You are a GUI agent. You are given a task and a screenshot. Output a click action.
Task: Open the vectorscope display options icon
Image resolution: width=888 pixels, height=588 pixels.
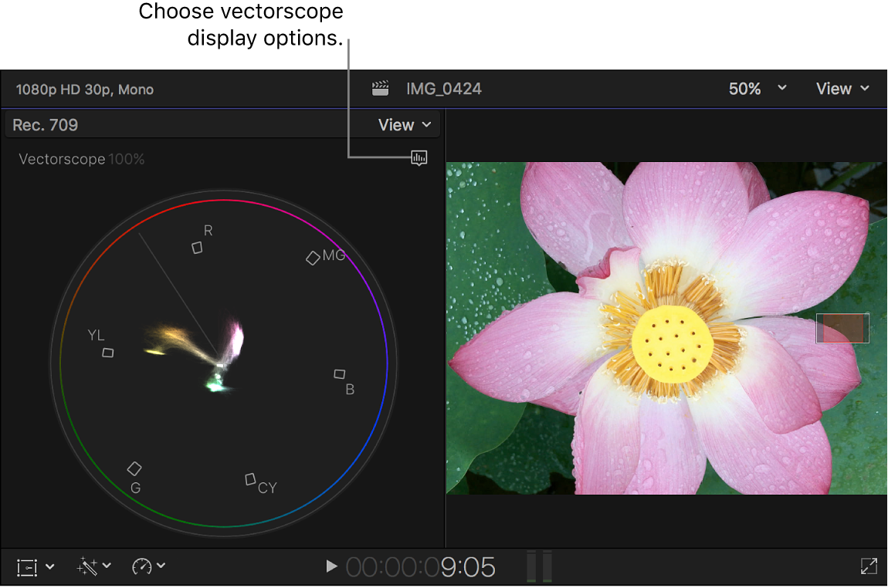pos(419,158)
